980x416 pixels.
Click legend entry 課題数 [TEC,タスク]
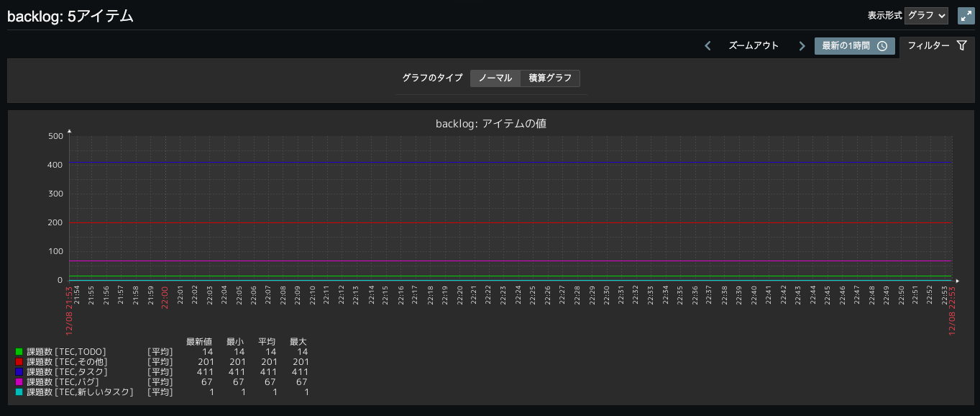click(x=67, y=372)
